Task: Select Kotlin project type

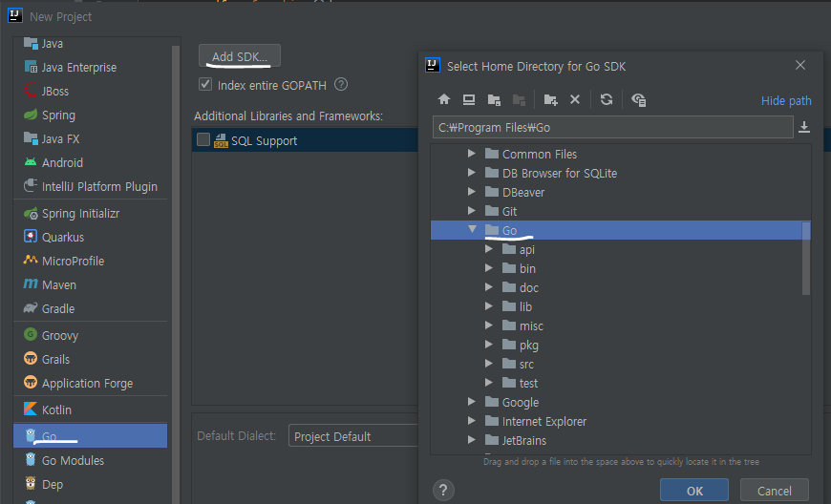Action: (x=90, y=409)
